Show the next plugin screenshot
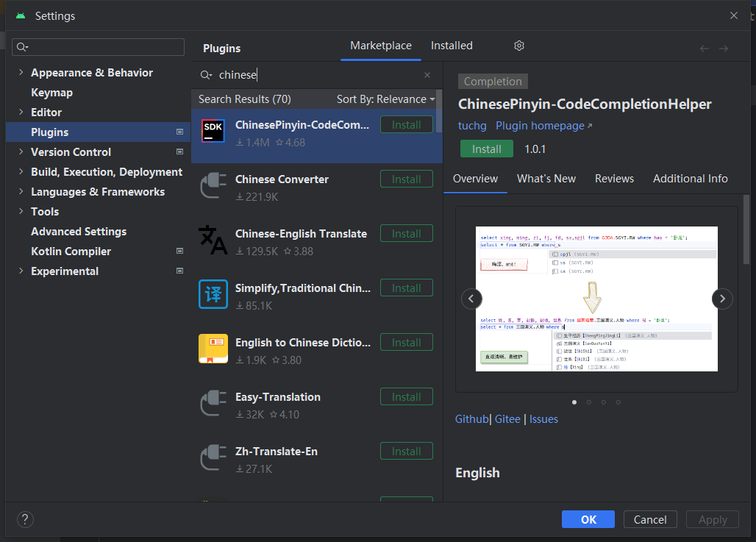Image resolution: width=756 pixels, height=542 pixels. coord(721,299)
